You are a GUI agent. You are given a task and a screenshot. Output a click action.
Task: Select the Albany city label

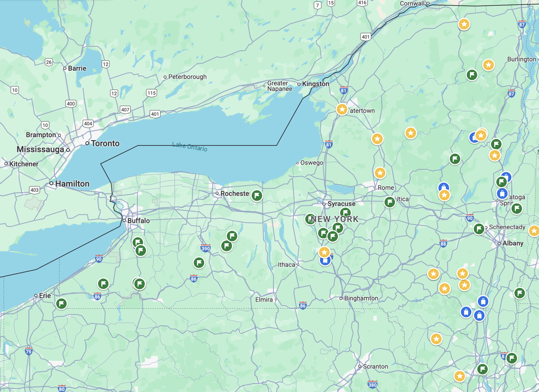pyautogui.click(x=513, y=243)
